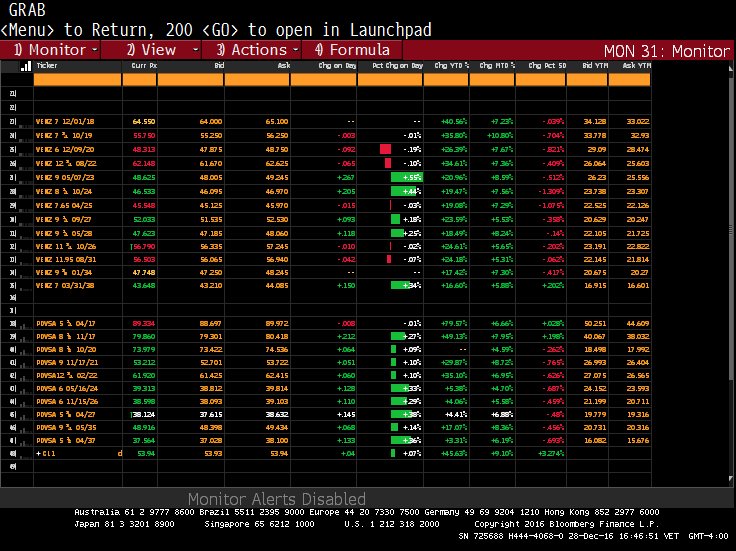Select ticker VENZ 11.95 08/31
Image resolution: width=736 pixels, height=551 pixels.
coord(66,260)
